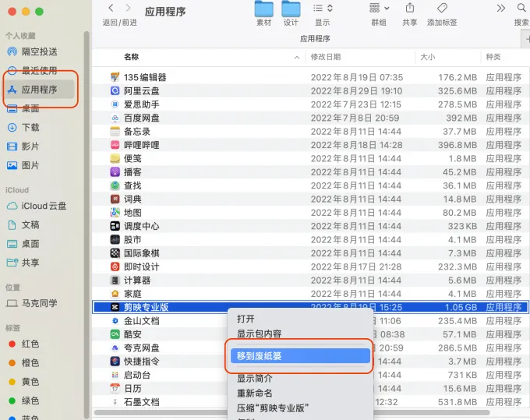
Task: Select the 家庭 app icon
Action: click(115, 294)
